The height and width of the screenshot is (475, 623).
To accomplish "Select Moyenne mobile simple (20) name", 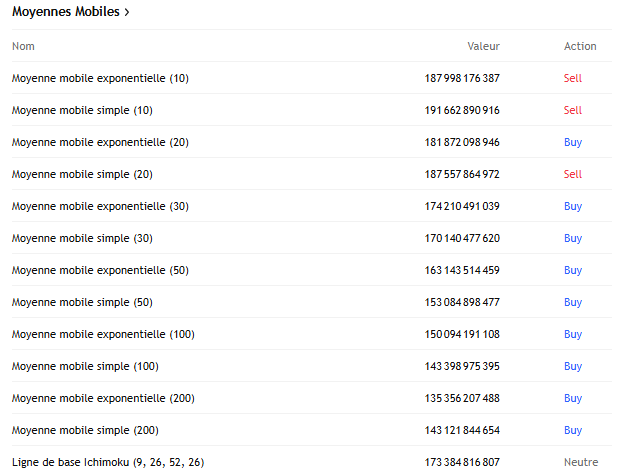I will click(x=82, y=174).
